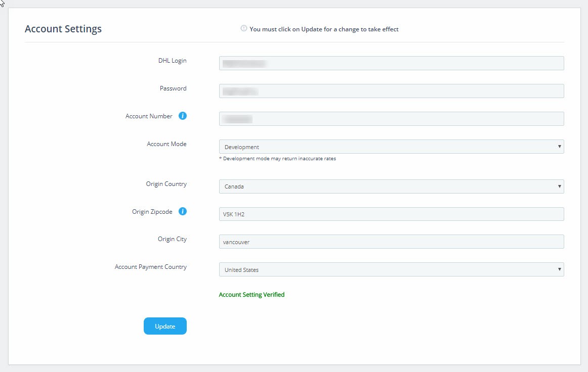The width and height of the screenshot is (588, 372).
Task: Focus the Password input field
Action: click(x=391, y=90)
